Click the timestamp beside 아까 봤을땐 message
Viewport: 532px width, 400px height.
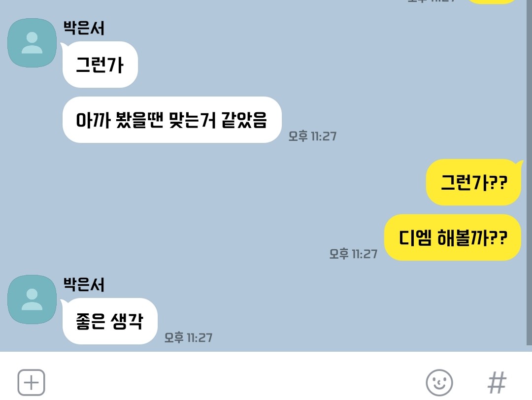coord(312,136)
